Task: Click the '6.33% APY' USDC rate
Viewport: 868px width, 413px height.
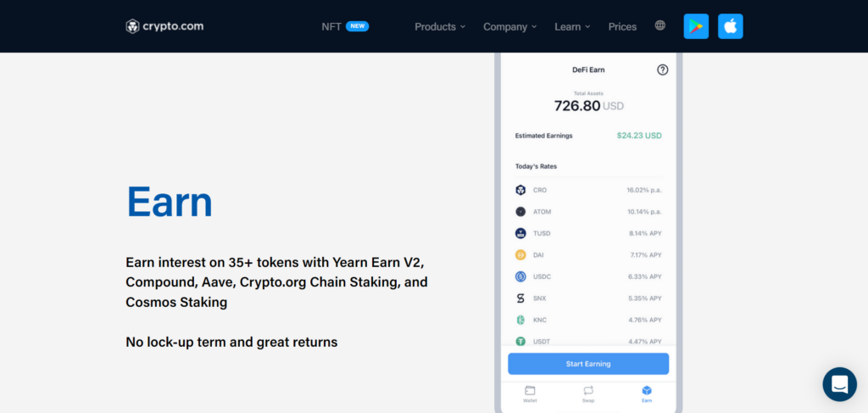Action: [x=645, y=276]
